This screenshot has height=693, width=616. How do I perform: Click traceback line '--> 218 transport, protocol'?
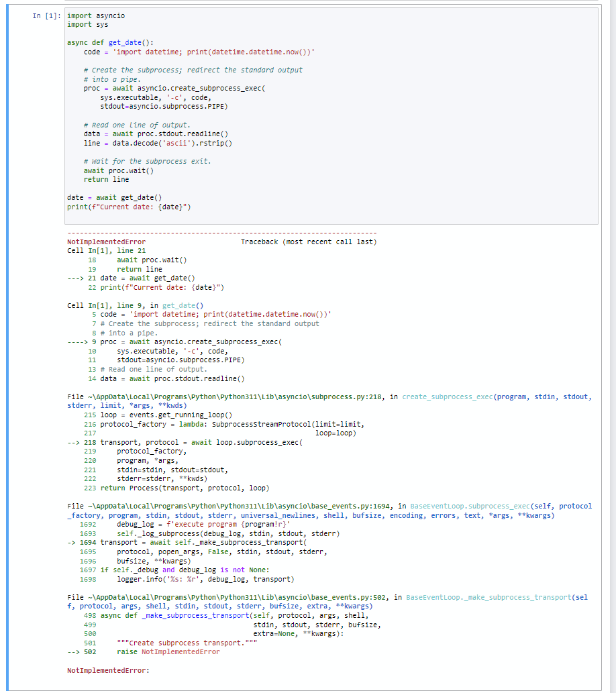pyautogui.click(x=185, y=442)
